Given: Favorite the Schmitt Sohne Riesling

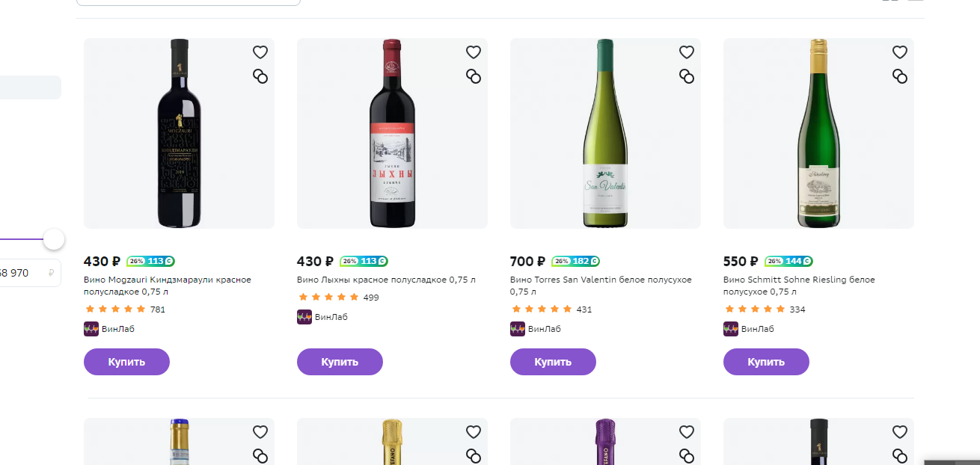Looking at the screenshot, I should click(900, 52).
